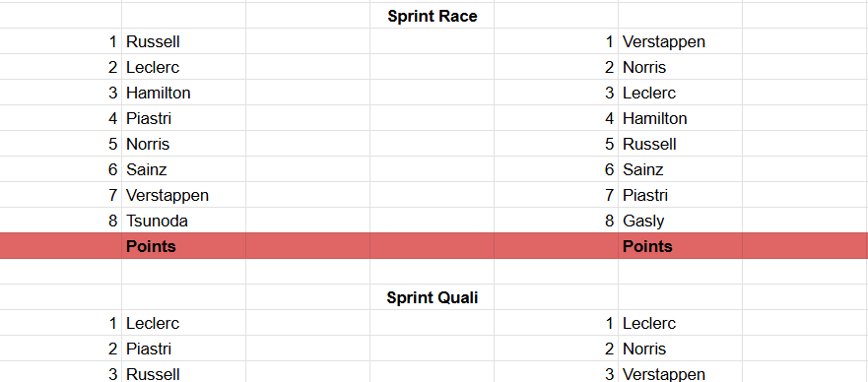This screenshot has height=382, width=868.
Task: Select the Sprint Race header cell
Action: coord(432,16)
